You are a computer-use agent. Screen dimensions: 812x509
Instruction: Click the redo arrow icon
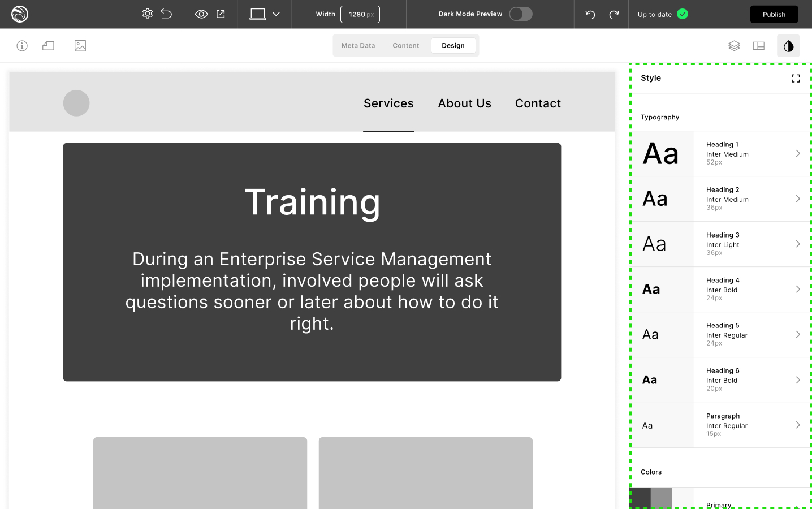(614, 14)
